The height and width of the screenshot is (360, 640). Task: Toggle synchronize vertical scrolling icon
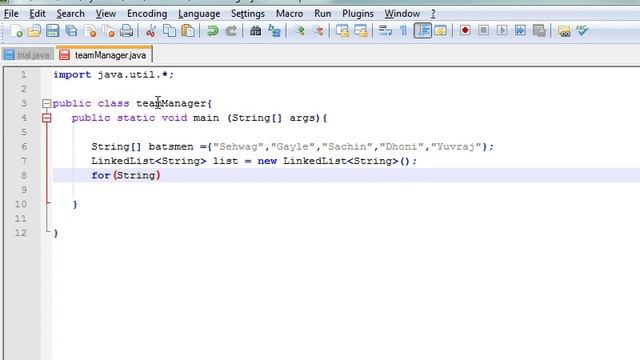point(342,31)
